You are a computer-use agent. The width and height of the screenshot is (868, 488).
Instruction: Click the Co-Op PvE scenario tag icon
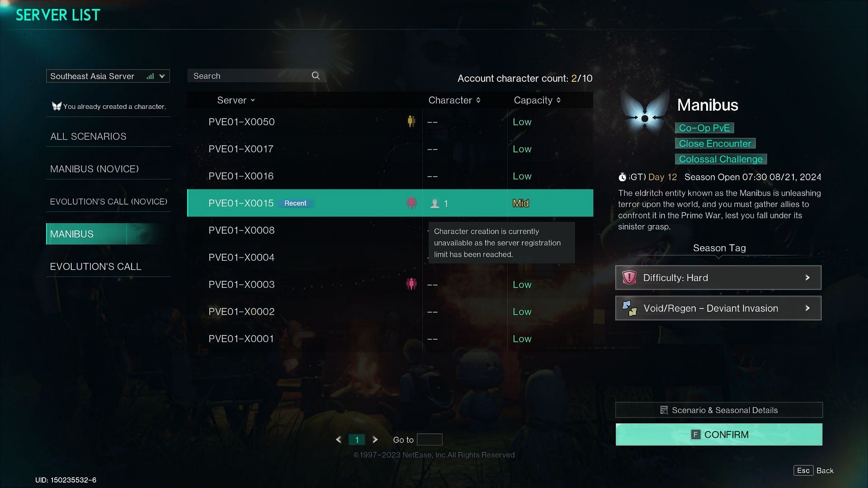click(x=703, y=127)
